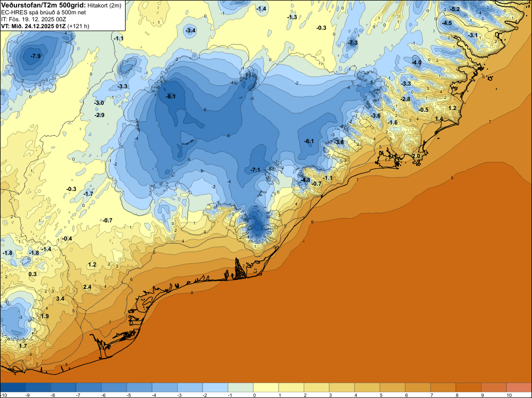Select the legend swatch between -7 and -6
This screenshot has height=398, width=532.
(x=89, y=387)
